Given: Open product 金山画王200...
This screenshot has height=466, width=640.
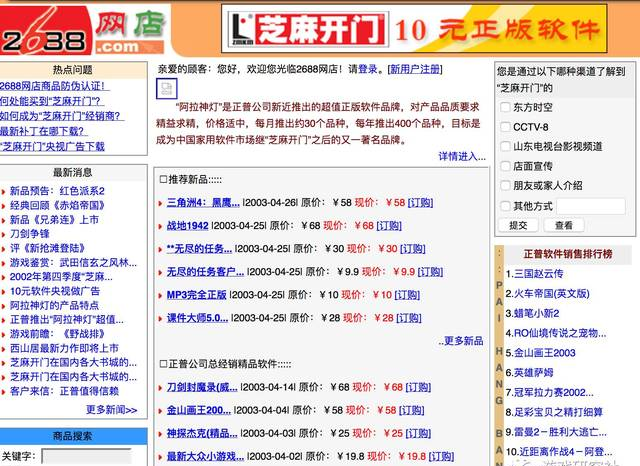Looking at the screenshot, I should pyautogui.click(x=198, y=410).
